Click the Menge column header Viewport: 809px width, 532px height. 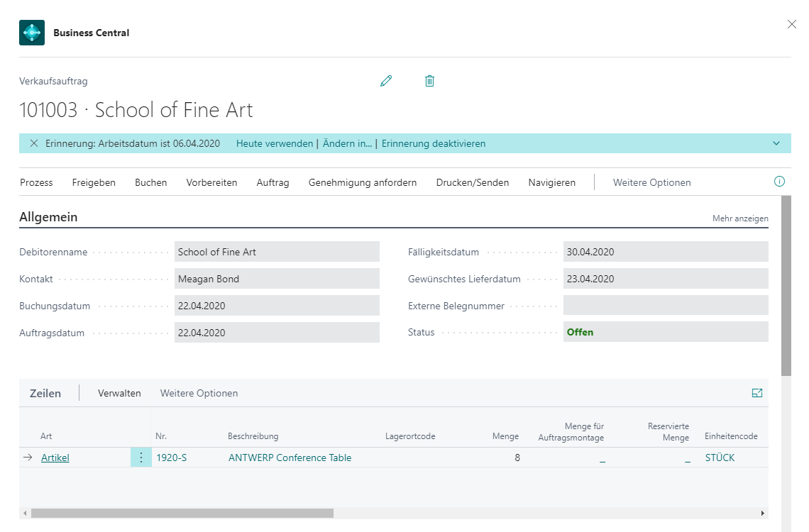pyautogui.click(x=505, y=436)
